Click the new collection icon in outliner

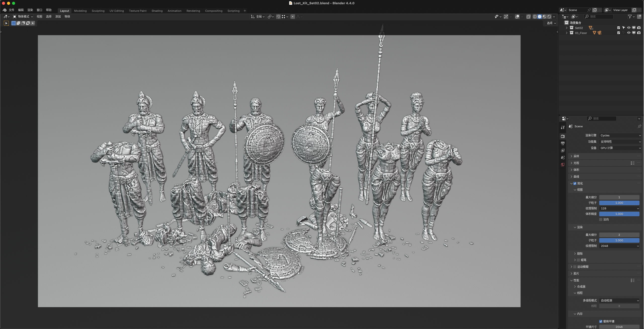click(x=639, y=17)
